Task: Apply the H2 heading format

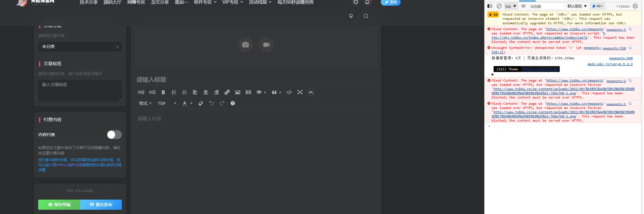Action: (x=141, y=92)
